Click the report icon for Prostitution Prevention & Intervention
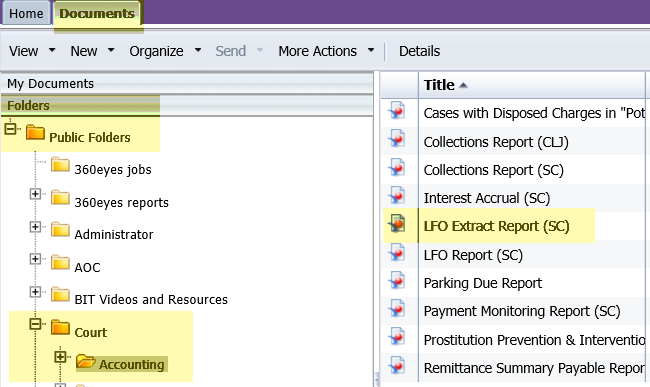The width and height of the screenshot is (650, 387). tap(397, 337)
